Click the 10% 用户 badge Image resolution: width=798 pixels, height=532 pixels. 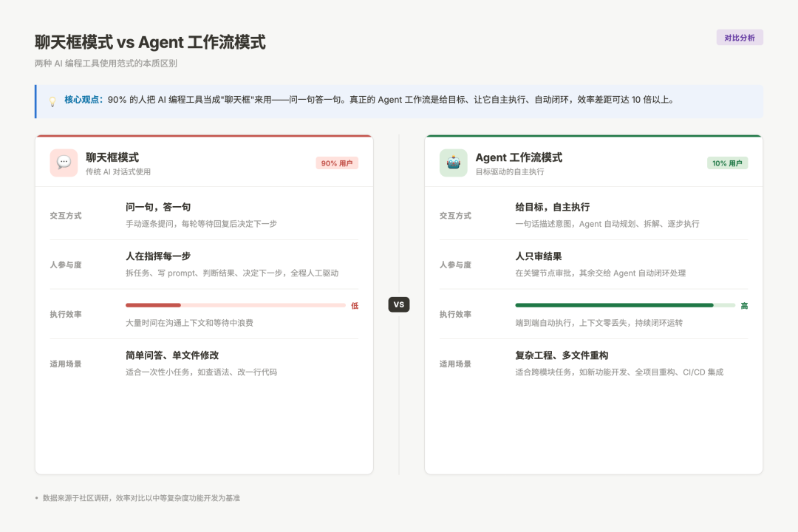[x=727, y=163]
